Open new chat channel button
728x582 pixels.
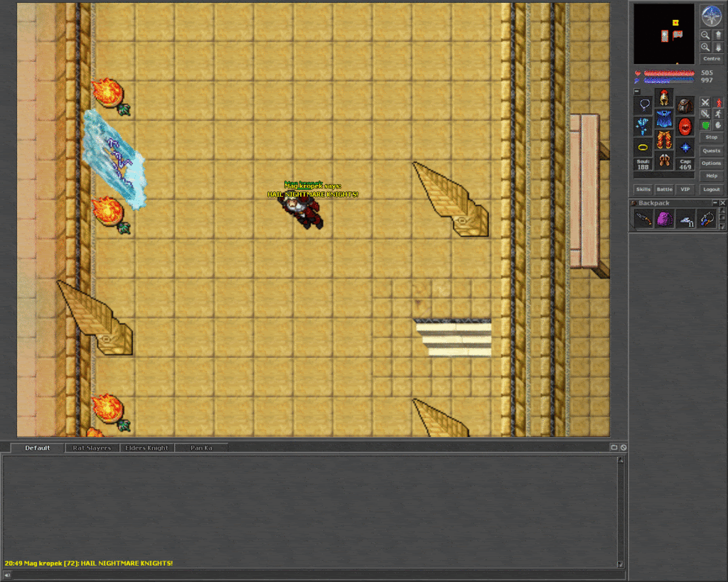click(x=614, y=448)
